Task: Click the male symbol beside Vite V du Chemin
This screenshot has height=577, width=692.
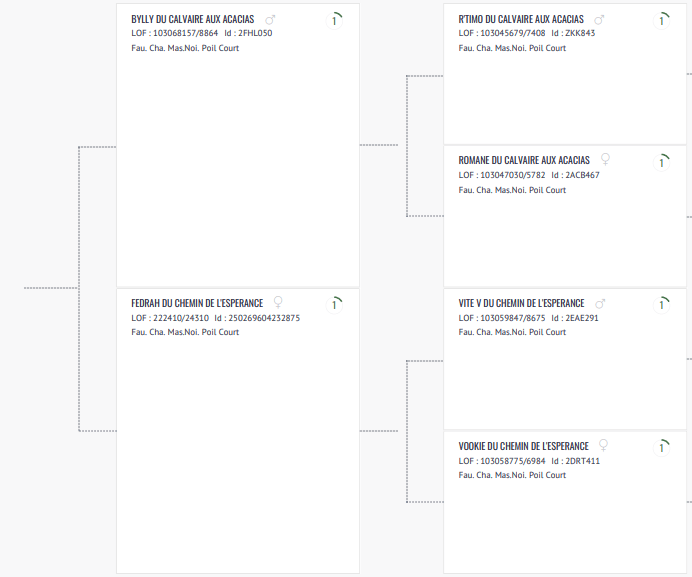Action: pyautogui.click(x=600, y=303)
